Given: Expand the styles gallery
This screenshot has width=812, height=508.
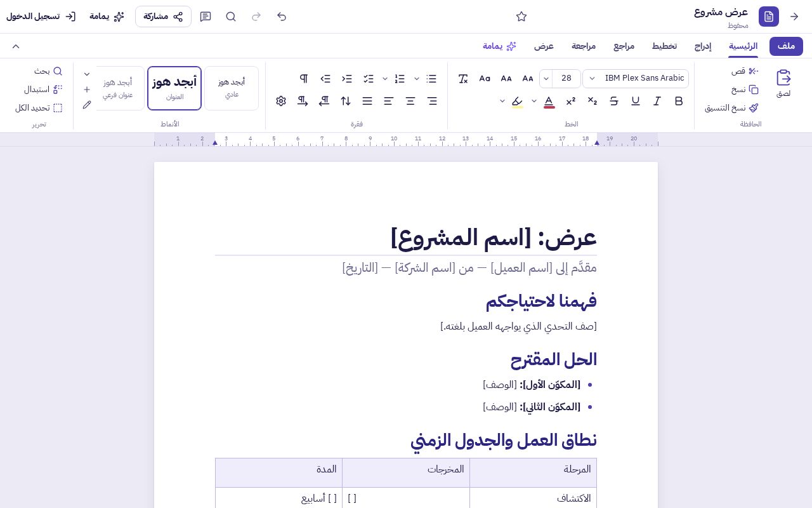Looking at the screenshot, I should [87, 74].
